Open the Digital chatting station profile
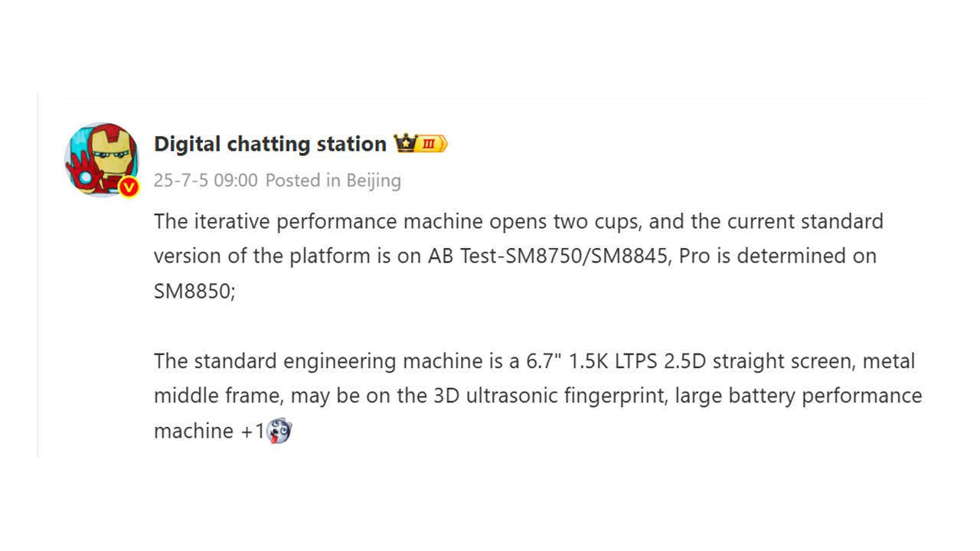Image resolution: width=980 pixels, height=551 pixels. point(269,144)
